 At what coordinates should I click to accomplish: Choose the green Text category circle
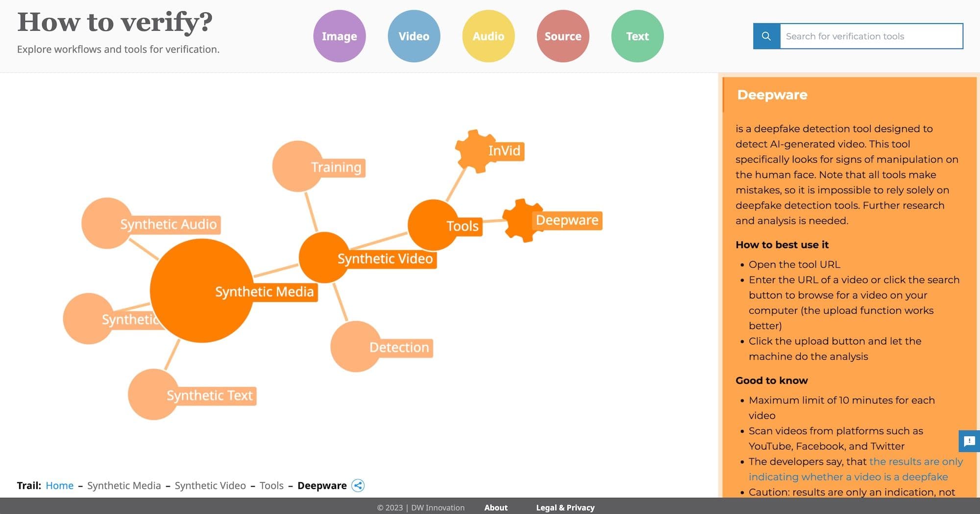(x=637, y=36)
